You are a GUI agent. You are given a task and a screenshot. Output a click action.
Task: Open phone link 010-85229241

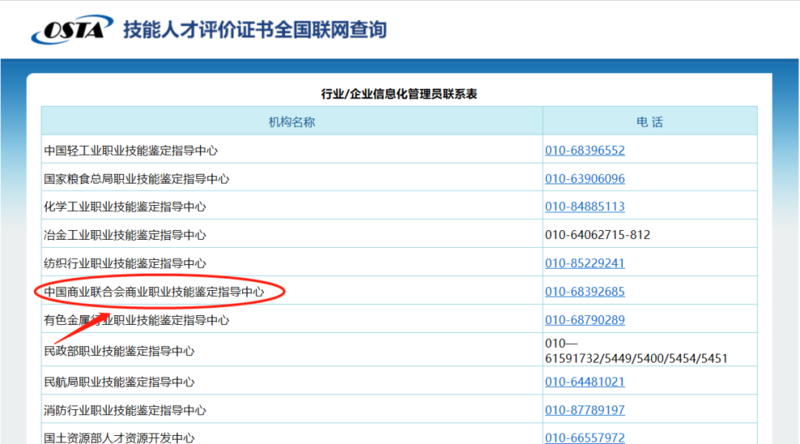point(585,263)
